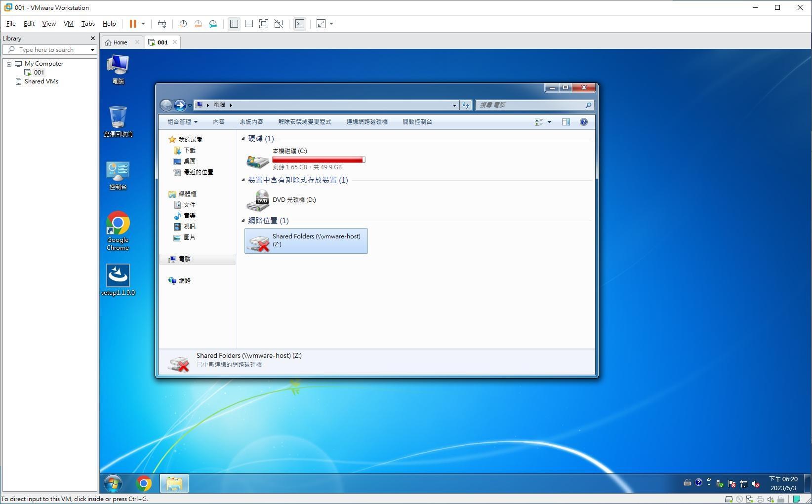Toggle the thumbnail bar
This screenshot has height=504, width=812.
click(248, 23)
